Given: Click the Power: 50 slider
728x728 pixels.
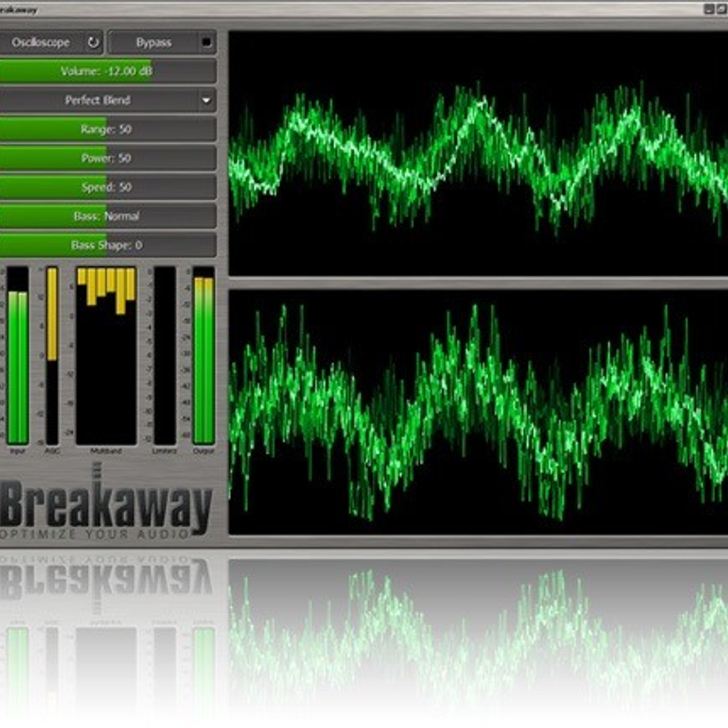Looking at the screenshot, I should point(108,158).
